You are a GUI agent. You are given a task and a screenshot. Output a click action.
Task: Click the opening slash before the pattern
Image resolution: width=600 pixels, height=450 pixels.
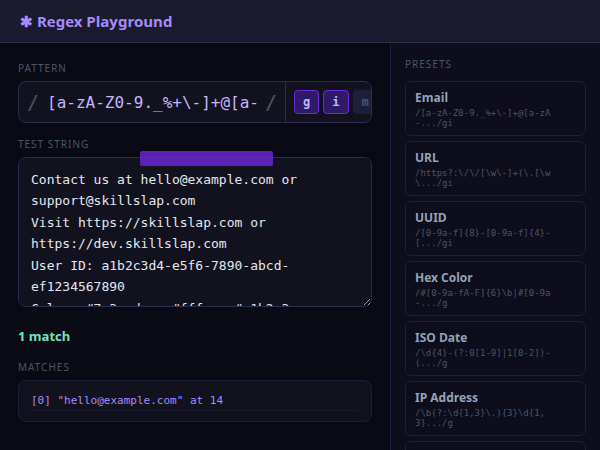(33, 102)
